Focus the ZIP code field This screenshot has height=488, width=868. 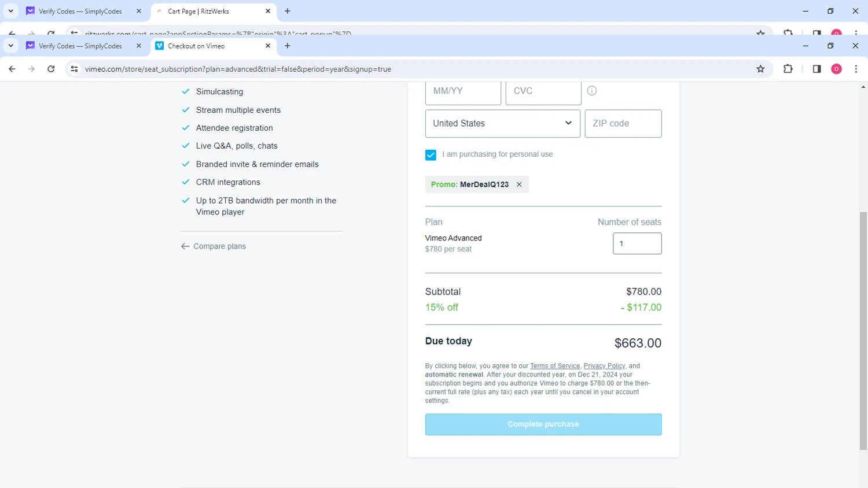click(623, 123)
